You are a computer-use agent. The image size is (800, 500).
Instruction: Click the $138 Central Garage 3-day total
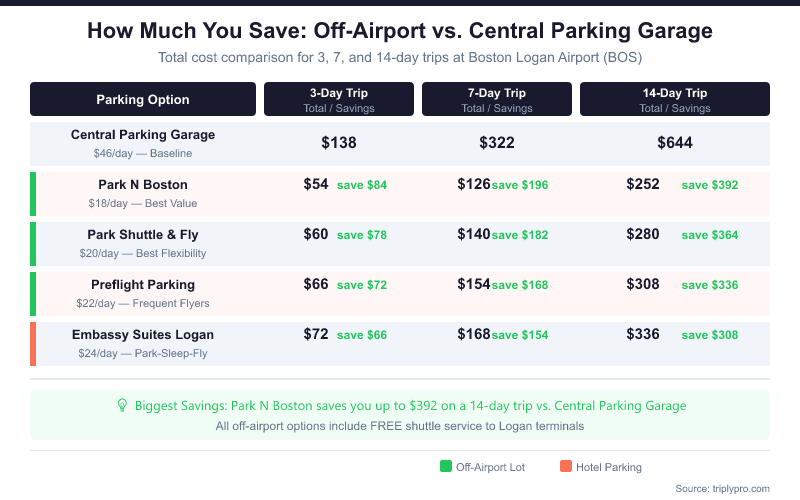point(338,143)
